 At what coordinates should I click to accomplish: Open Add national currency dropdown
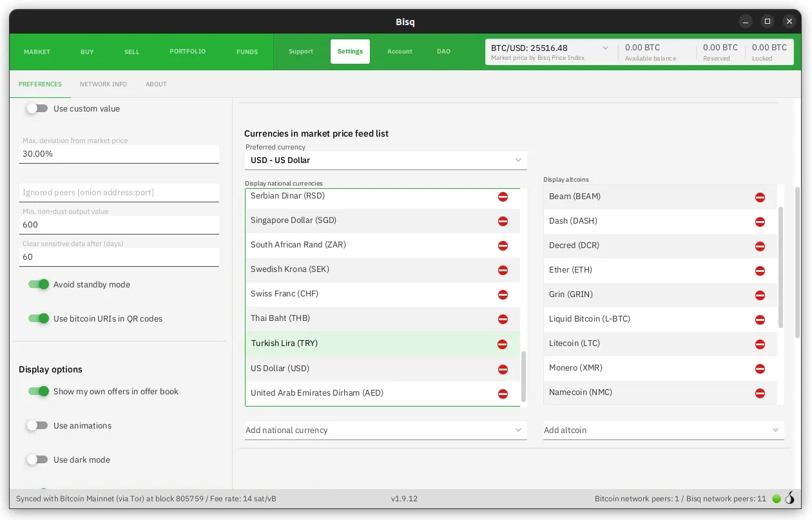386,430
